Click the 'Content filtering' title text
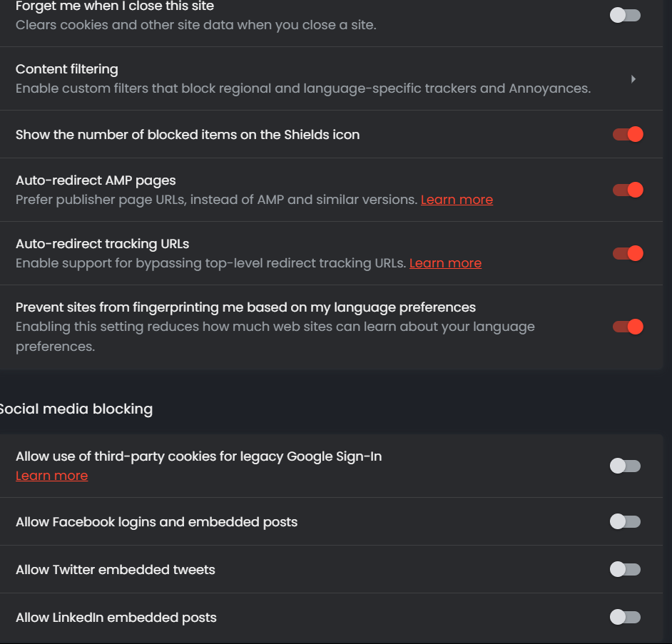The width and height of the screenshot is (672, 644). tap(67, 69)
